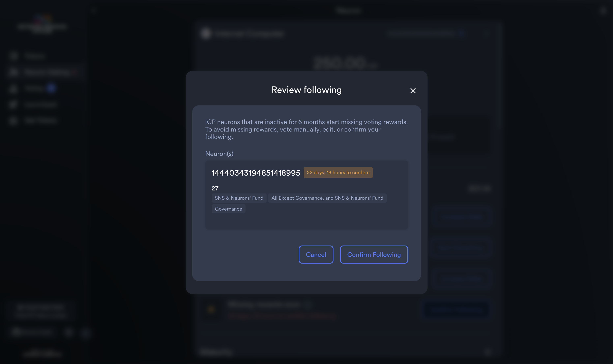Close the Review following dialog
Screen dimensions: 613x364
point(413,90)
